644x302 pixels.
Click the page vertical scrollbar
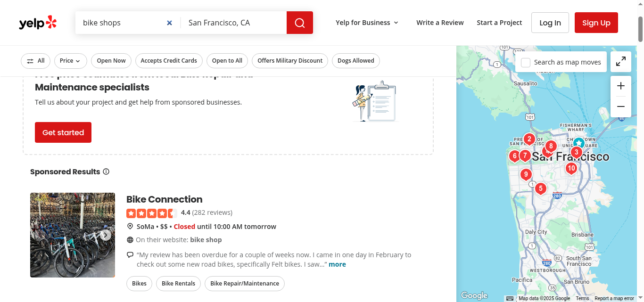coord(640,29)
